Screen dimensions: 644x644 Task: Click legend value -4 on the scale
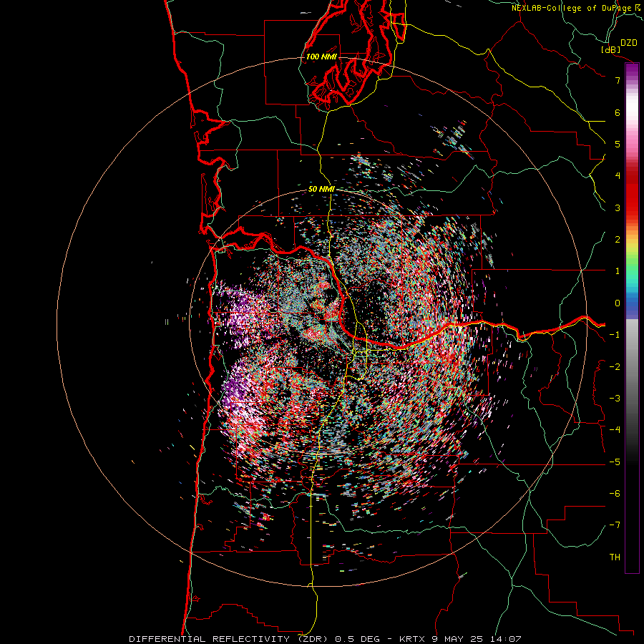coord(615,430)
